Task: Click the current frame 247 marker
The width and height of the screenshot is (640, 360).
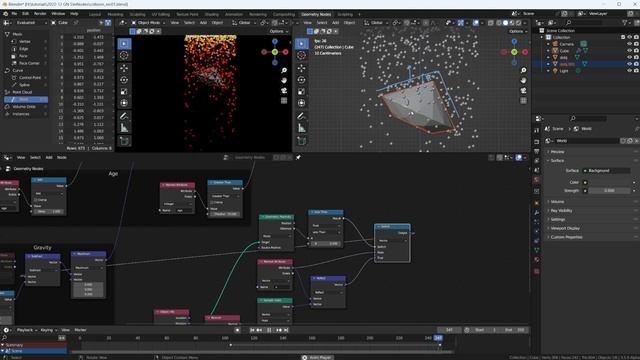Action: [438, 338]
